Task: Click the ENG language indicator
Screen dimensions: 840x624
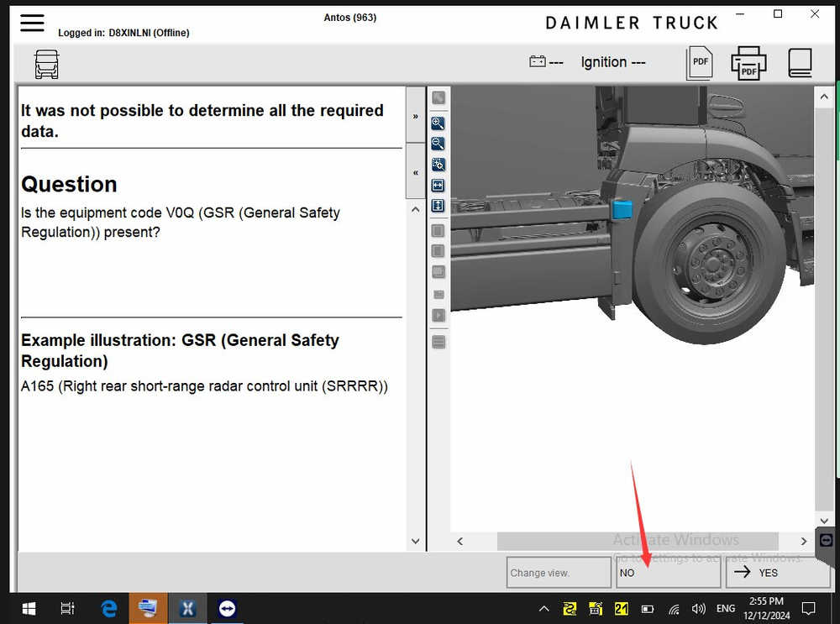Action: click(x=726, y=609)
